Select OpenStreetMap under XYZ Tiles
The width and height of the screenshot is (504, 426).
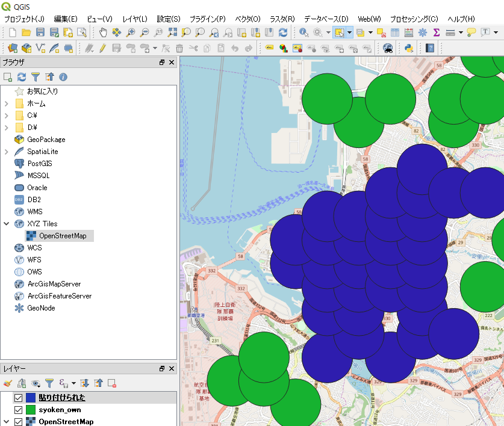tap(62, 236)
